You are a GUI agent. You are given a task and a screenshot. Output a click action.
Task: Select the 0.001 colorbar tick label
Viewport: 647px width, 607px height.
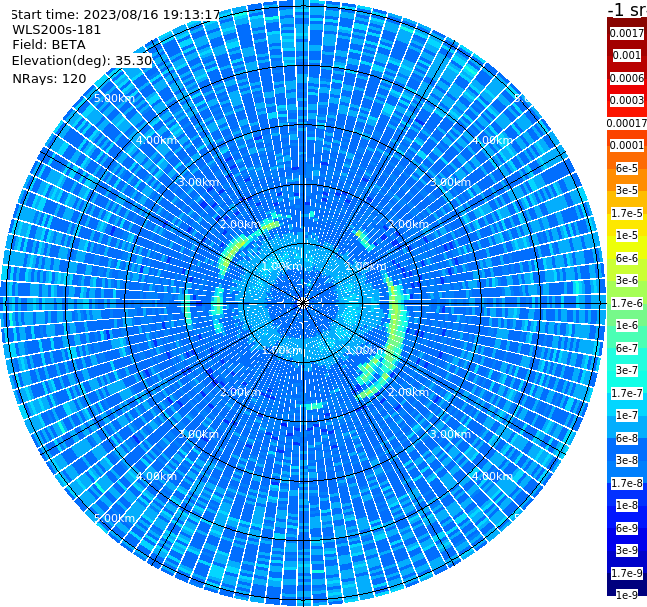pyautogui.click(x=627, y=55)
